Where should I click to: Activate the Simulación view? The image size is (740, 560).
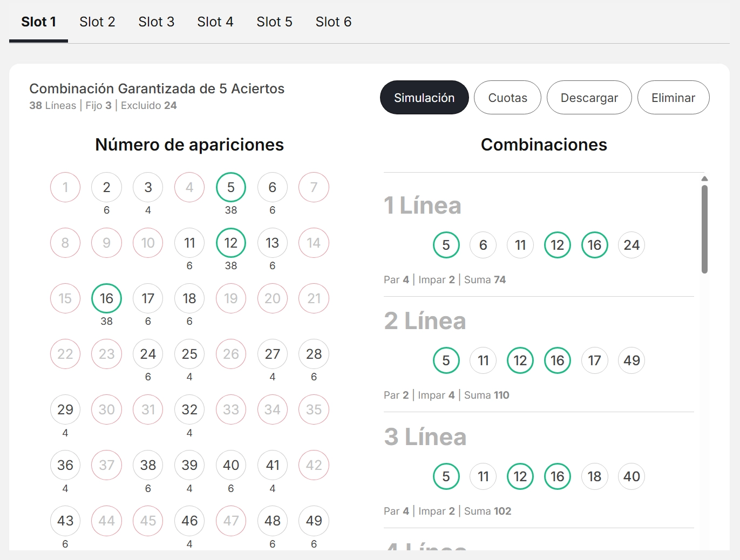tap(424, 98)
